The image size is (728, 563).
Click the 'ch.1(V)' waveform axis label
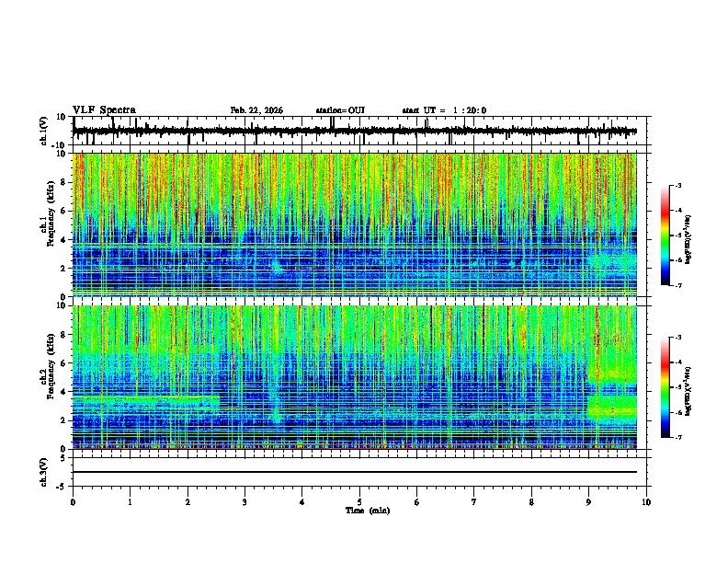click(44, 131)
